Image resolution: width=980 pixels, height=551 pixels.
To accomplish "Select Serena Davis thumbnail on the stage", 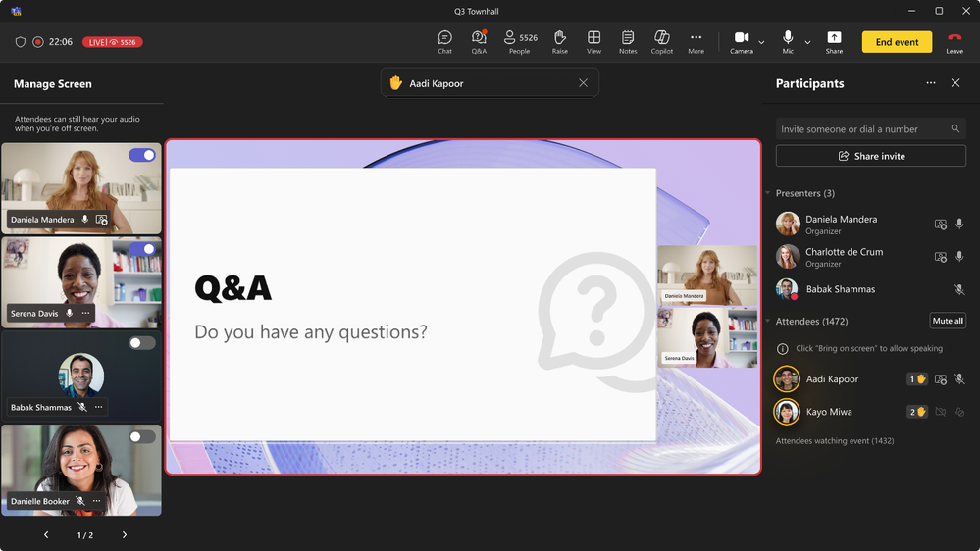I will (x=707, y=337).
